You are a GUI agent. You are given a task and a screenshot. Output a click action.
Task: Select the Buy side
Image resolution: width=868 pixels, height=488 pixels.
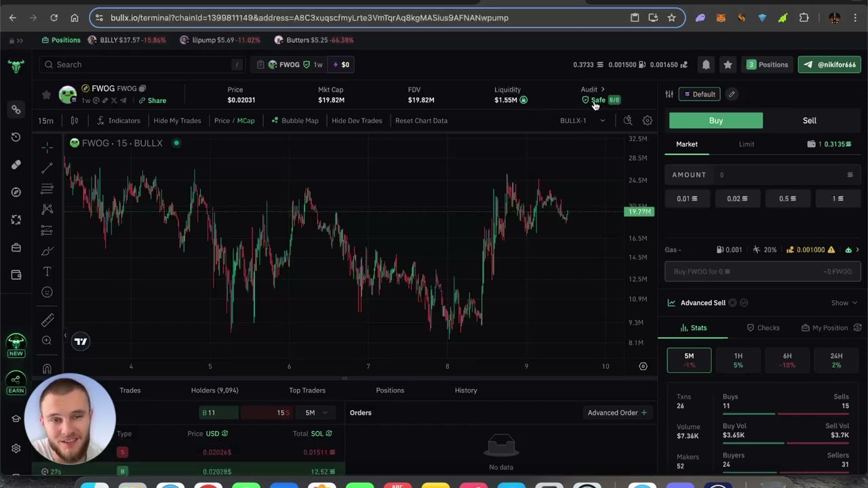coord(716,121)
